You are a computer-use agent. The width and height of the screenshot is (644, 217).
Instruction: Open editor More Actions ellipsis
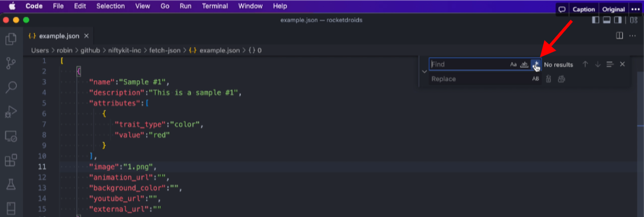tap(632, 36)
